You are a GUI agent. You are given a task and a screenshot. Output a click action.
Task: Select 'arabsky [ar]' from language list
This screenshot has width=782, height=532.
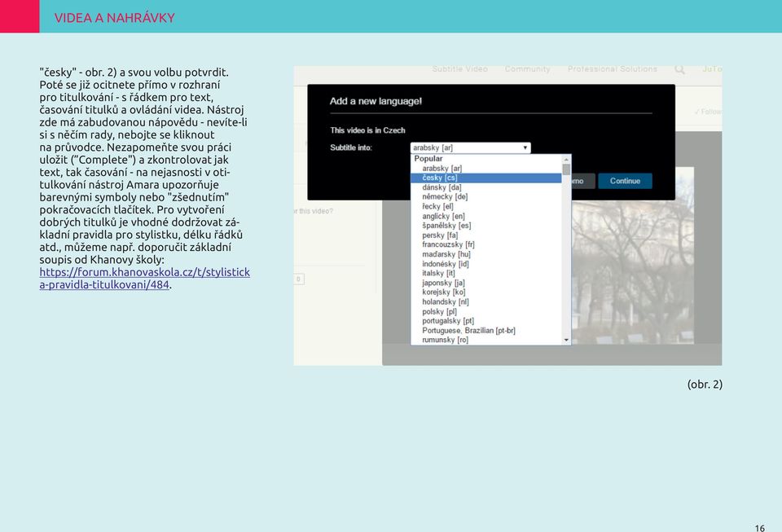pos(485,169)
